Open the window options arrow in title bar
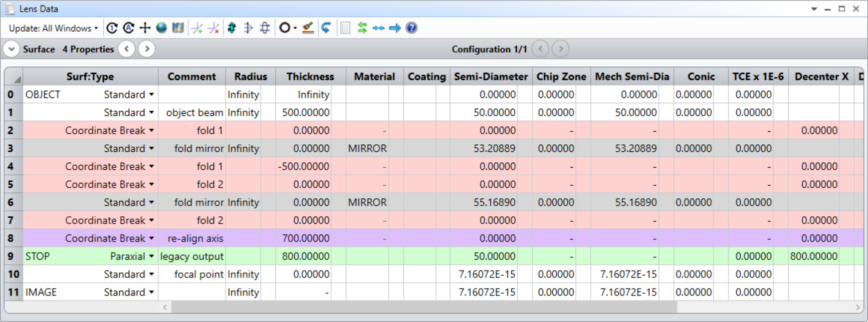The image size is (868, 322). point(814,9)
